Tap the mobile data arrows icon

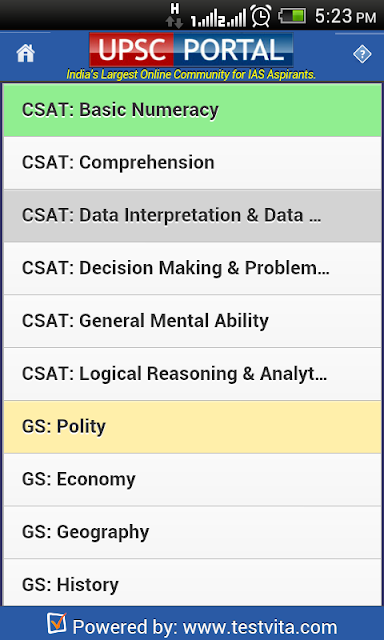pos(174,16)
